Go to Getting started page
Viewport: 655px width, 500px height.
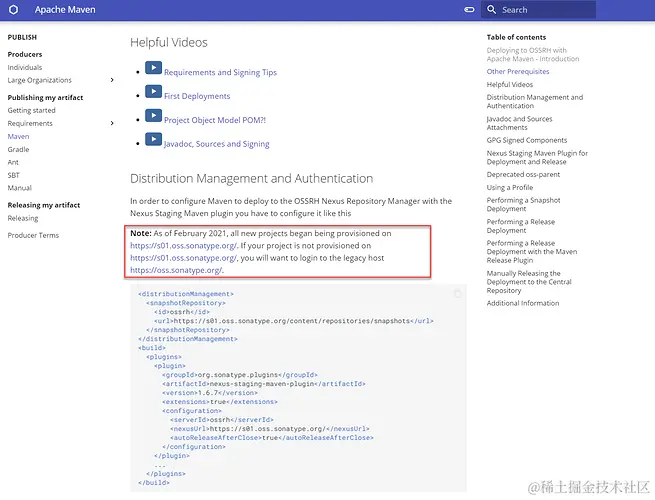pos(31,110)
